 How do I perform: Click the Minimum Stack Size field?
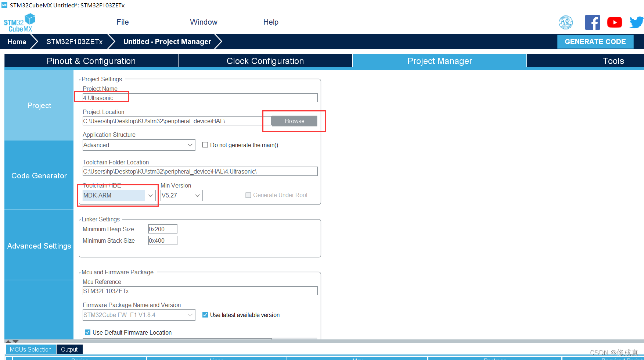point(162,240)
